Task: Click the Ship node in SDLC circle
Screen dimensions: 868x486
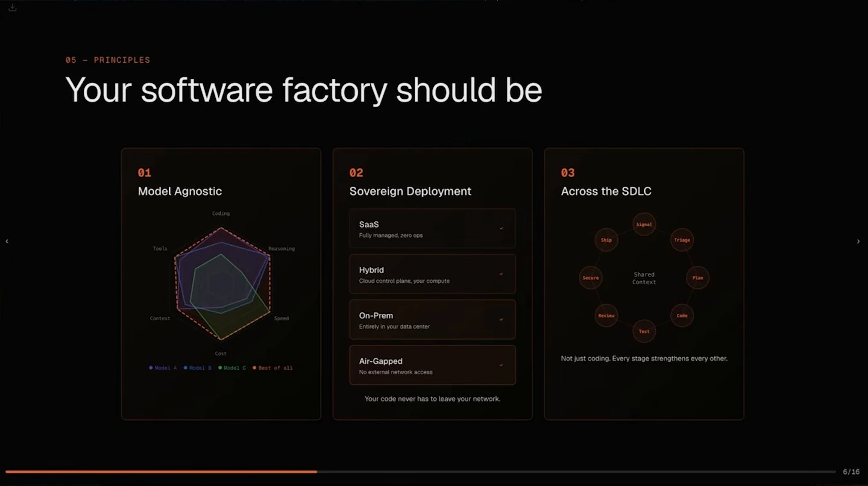Action: pos(606,240)
